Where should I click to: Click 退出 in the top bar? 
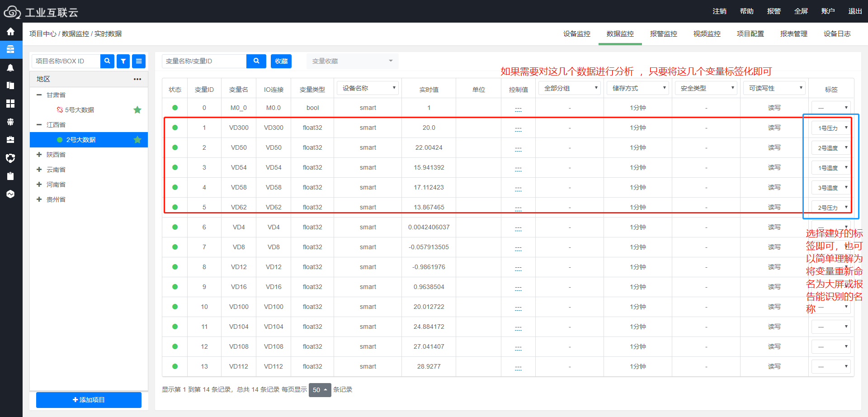[855, 11]
